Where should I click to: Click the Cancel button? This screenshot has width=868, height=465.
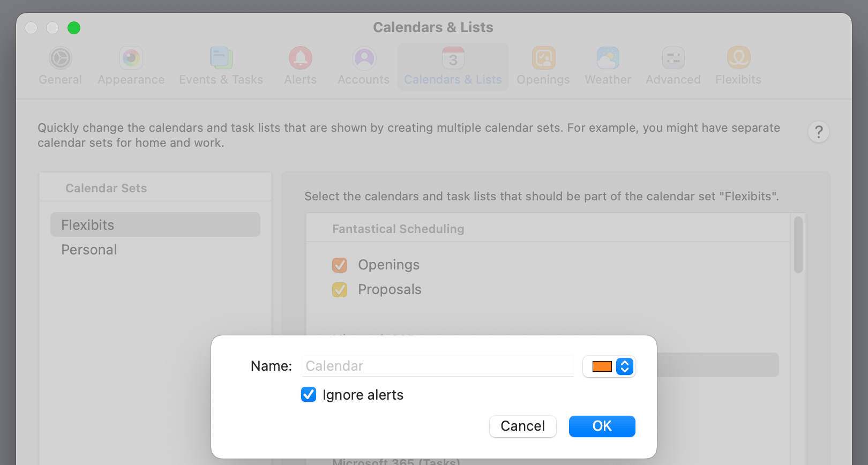pos(523,426)
